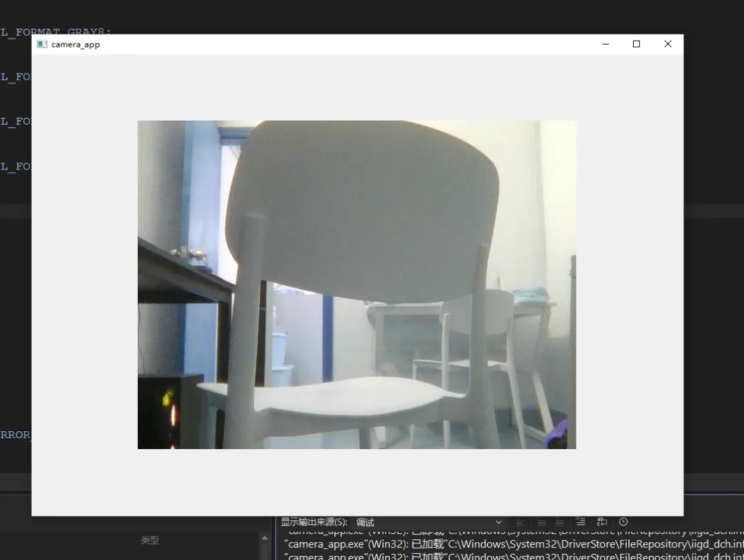
Task: Click the camera_app title bar text
Action: 76,45
